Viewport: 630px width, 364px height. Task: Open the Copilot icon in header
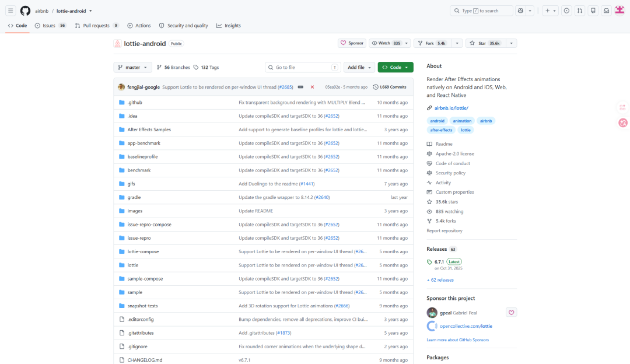(521, 11)
